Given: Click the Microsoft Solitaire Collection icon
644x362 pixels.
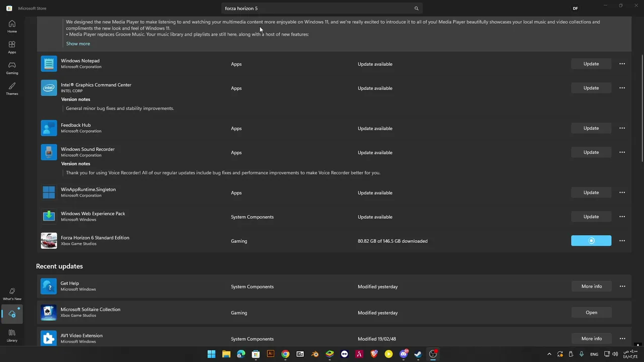Looking at the screenshot, I should click(x=49, y=313).
